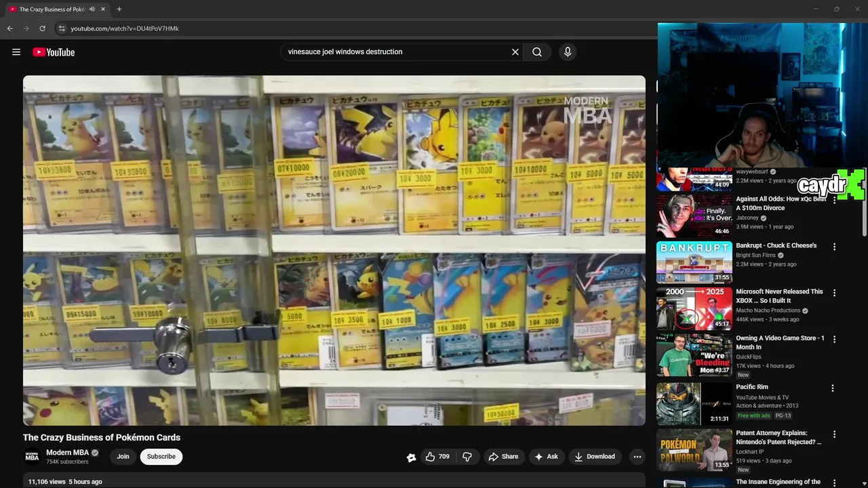Image resolution: width=868 pixels, height=488 pixels.
Task: Open video titled Bankrupt - Chuck E Cheese's
Action: click(776, 245)
